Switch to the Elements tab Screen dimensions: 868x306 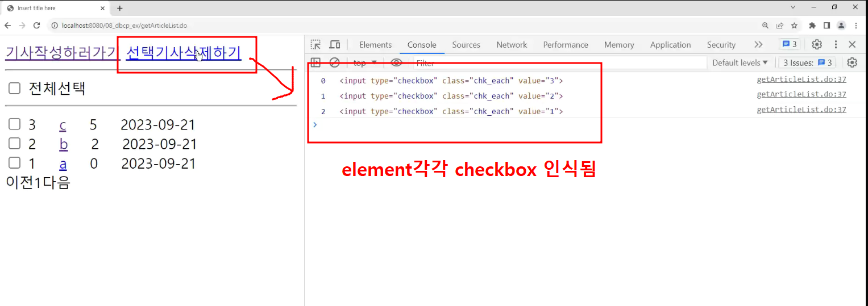coord(375,44)
